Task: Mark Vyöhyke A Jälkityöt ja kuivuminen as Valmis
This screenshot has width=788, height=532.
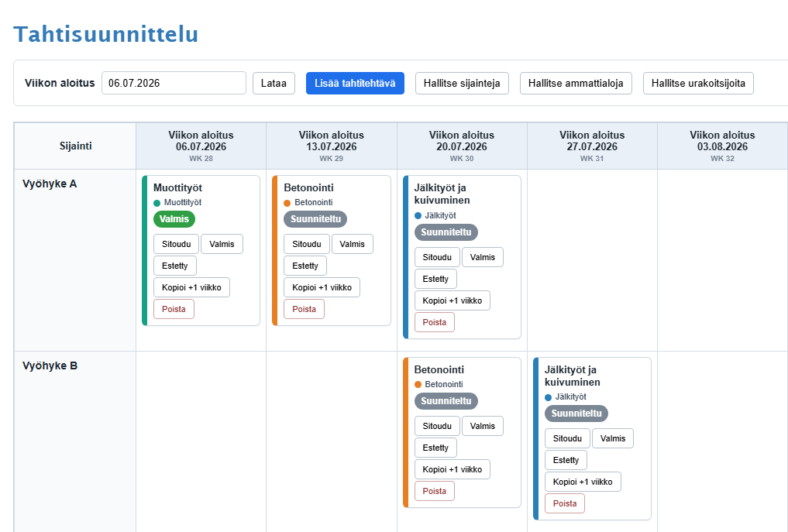Action: pyautogui.click(x=483, y=257)
